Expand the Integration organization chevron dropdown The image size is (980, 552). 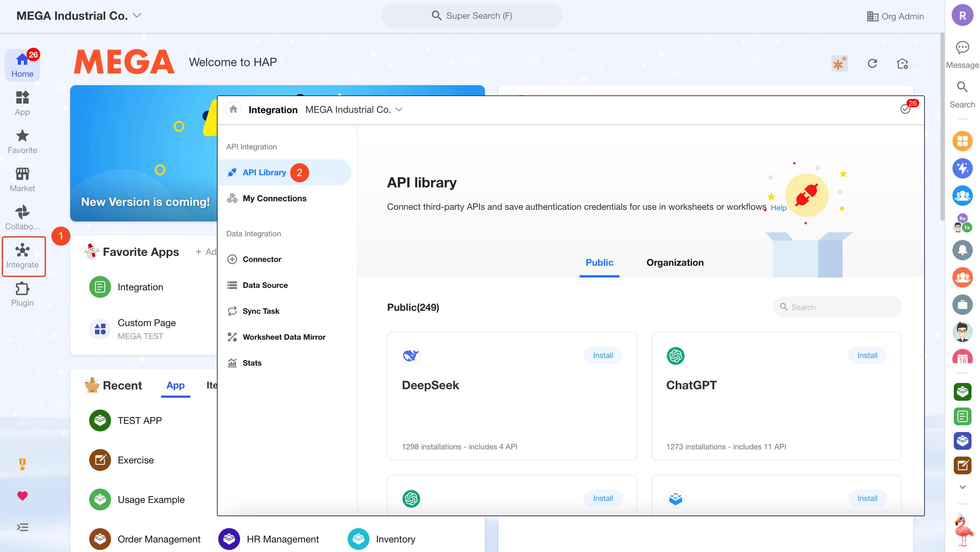[x=399, y=110]
